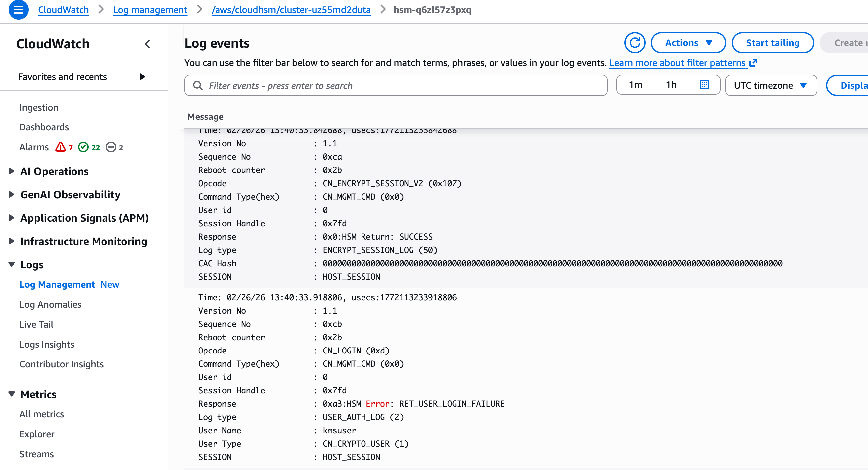This screenshot has height=470, width=868.
Task: Click the external link icon for filter patterns
Action: click(754, 63)
